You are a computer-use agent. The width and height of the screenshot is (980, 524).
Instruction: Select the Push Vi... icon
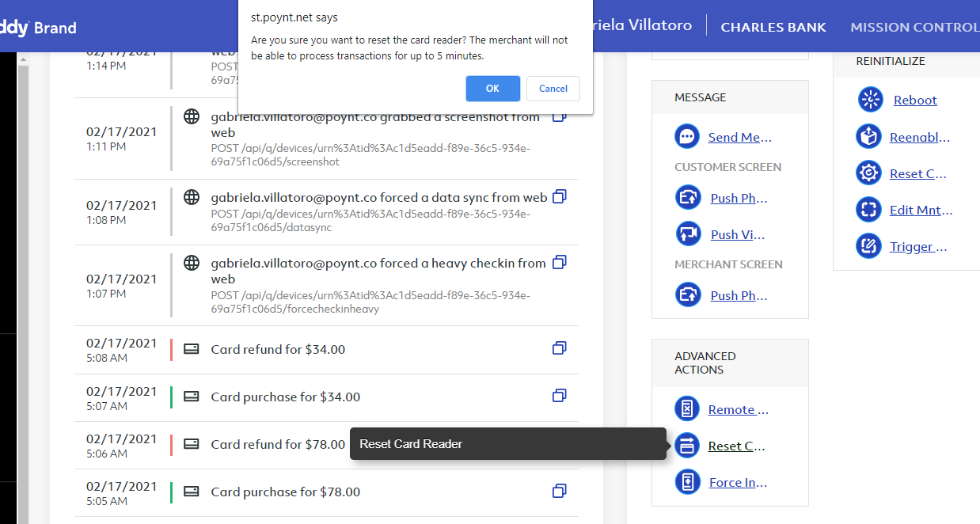click(688, 234)
